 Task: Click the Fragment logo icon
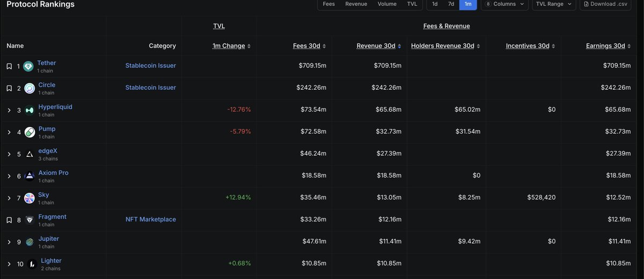(29, 220)
